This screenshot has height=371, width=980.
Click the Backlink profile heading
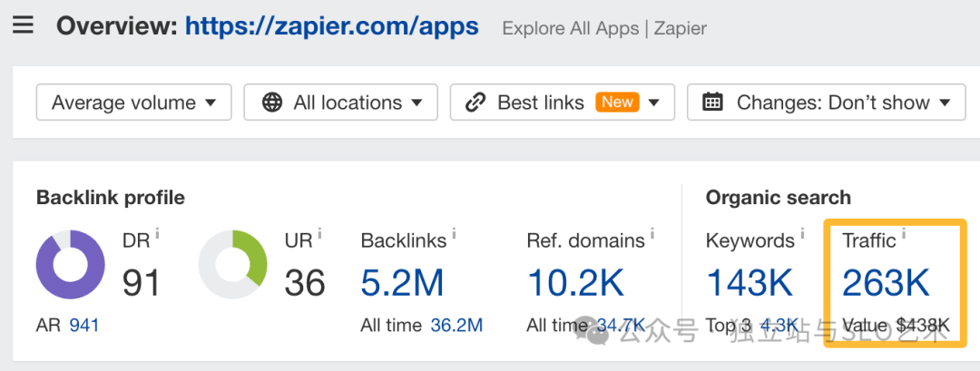pyautogui.click(x=111, y=198)
